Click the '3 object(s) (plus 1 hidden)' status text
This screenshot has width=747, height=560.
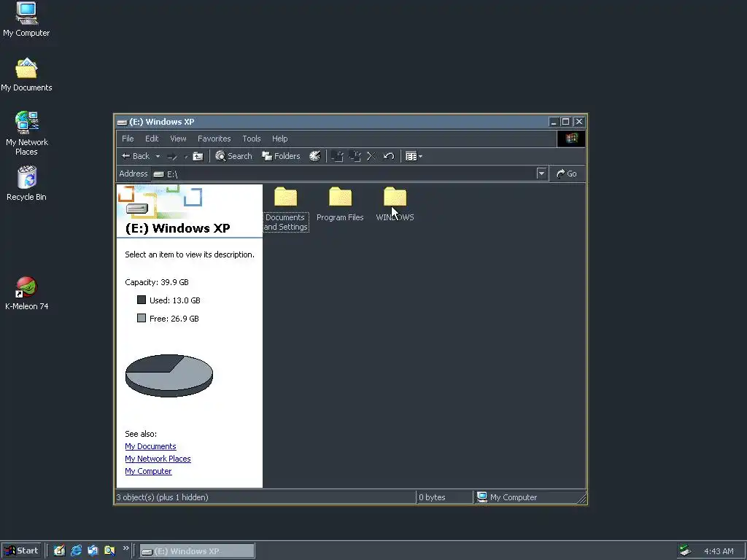click(x=163, y=497)
